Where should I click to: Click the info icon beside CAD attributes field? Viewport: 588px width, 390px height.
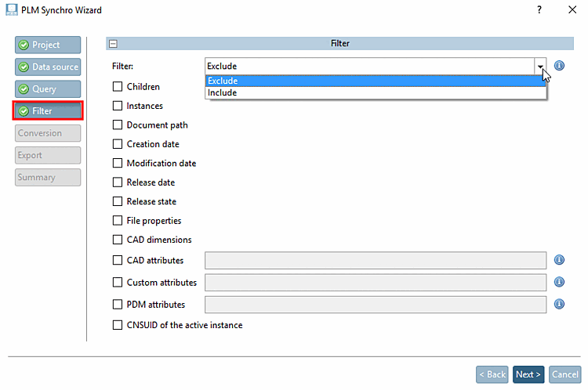click(560, 260)
